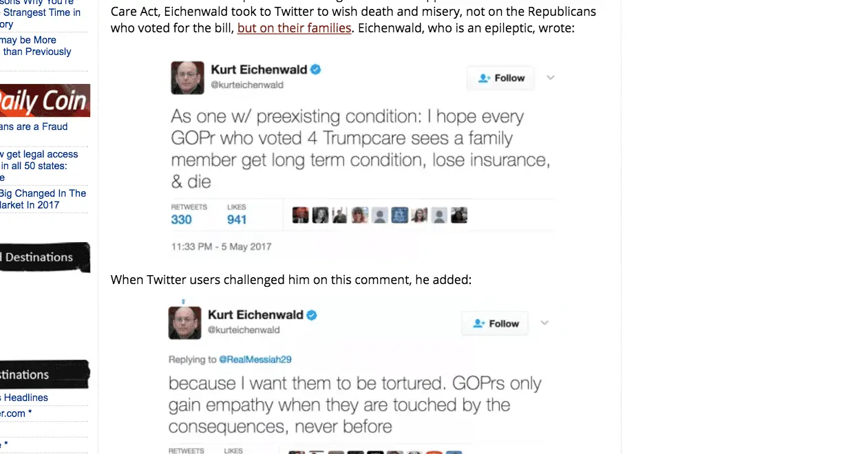Click the @kurteichenwald handle in the first tweet
Screen dimensions: 868x454
click(246, 85)
